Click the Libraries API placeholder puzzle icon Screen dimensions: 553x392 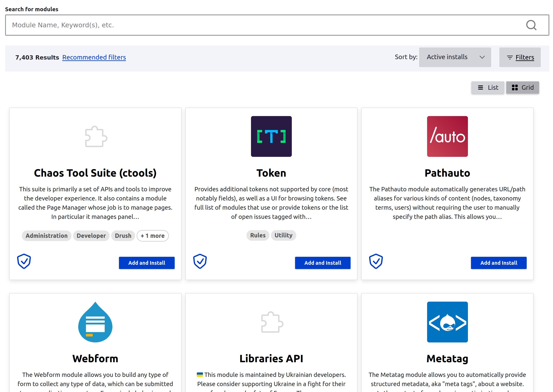click(x=272, y=322)
